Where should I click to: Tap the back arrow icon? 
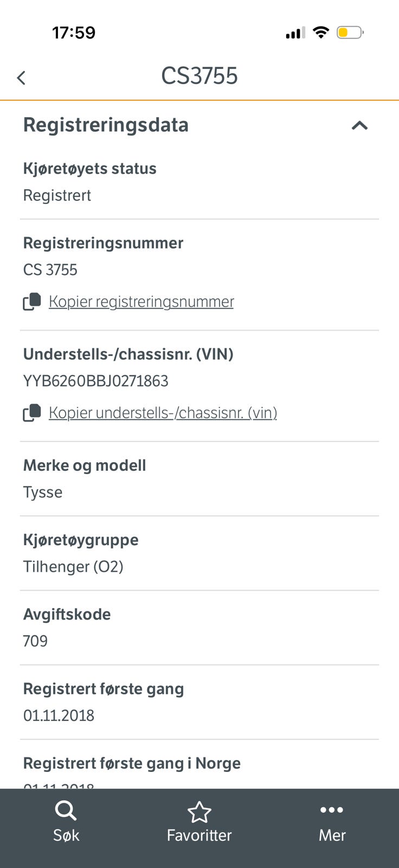coord(21,78)
